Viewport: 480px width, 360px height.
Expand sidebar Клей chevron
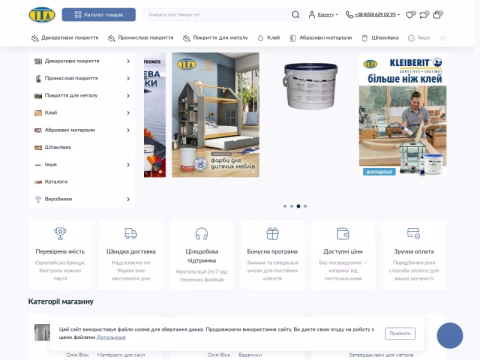[x=128, y=113]
